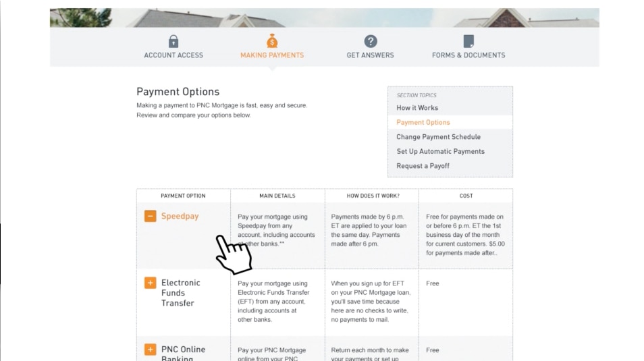Click the PNC Online Banking title
644x361 pixels.
183,353
